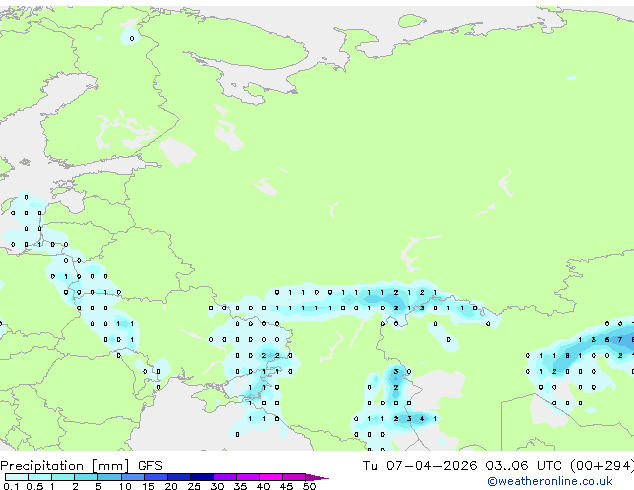Click the '0.1' legend label
634x490 pixels.
pyautogui.click(x=12, y=486)
